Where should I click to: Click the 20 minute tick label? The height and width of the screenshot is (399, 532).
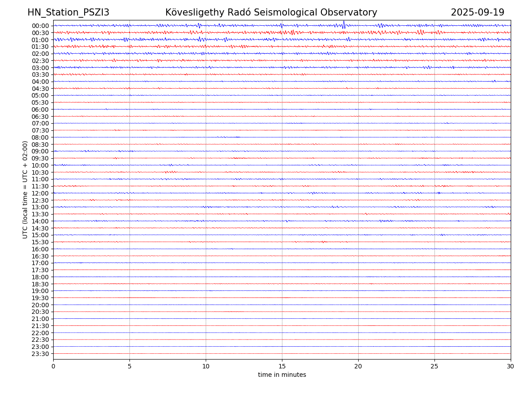coord(358,366)
